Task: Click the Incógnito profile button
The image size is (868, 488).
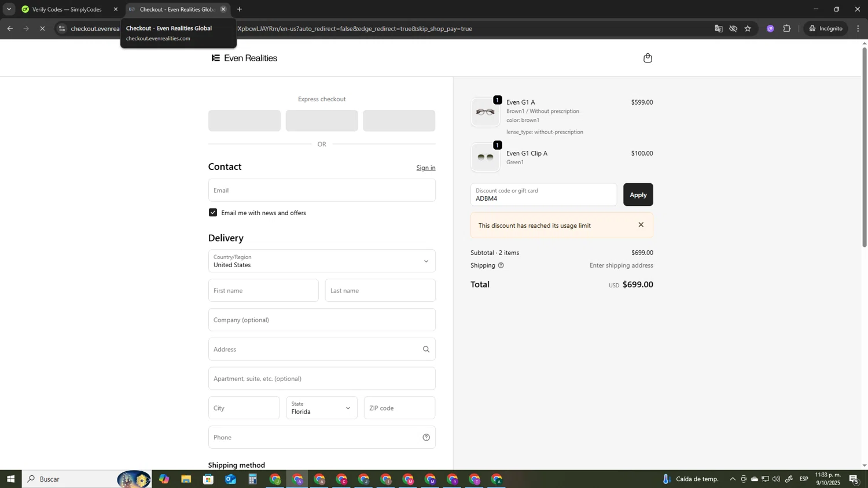Action: click(x=826, y=28)
